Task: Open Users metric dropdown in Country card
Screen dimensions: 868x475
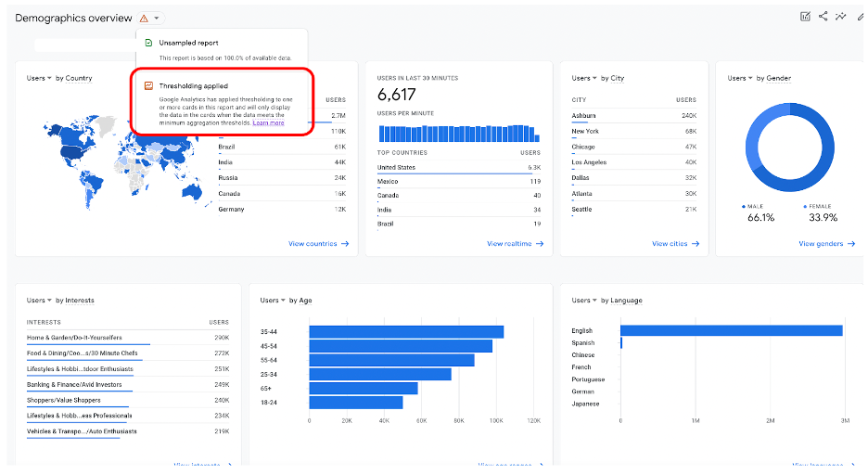Action: point(39,78)
